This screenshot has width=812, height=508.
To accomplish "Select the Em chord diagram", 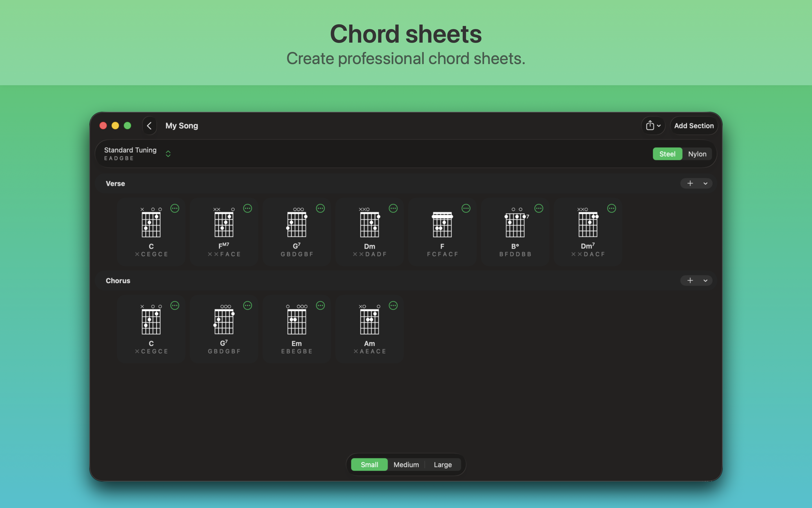I will click(297, 319).
